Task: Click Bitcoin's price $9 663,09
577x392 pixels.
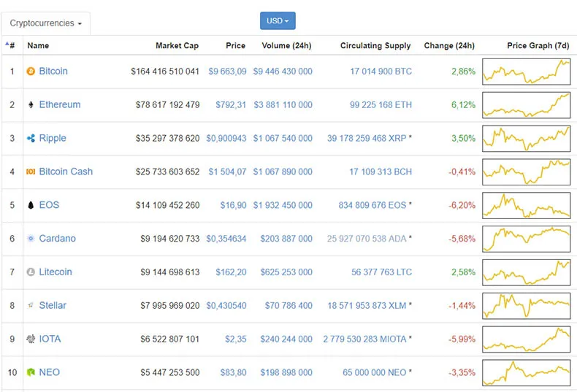Action: point(227,72)
